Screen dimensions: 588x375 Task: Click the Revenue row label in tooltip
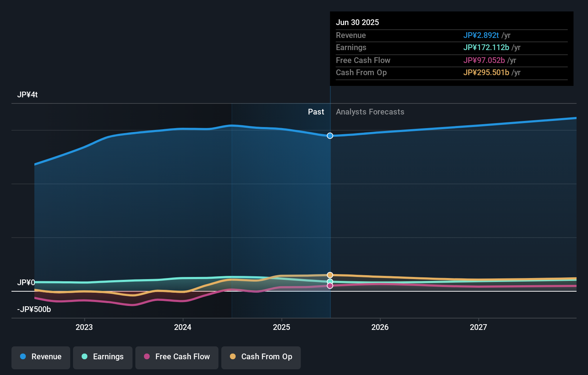click(x=351, y=35)
